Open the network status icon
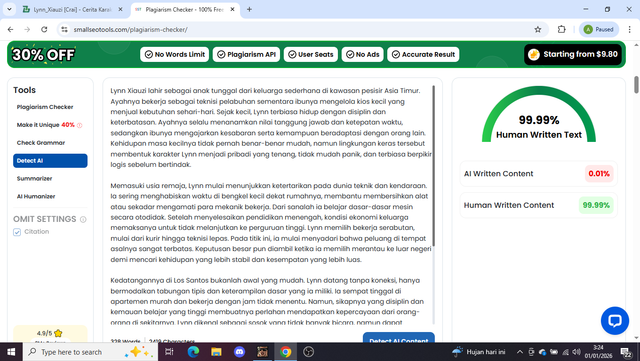This screenshot has width=640, height=361. point(565,352)
